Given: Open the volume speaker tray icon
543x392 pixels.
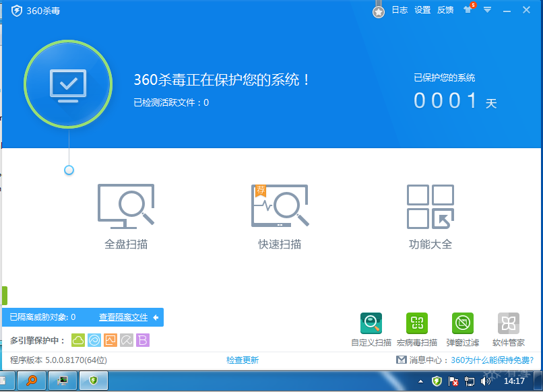Looking at the screenshot, I should (x=486, y=381).
